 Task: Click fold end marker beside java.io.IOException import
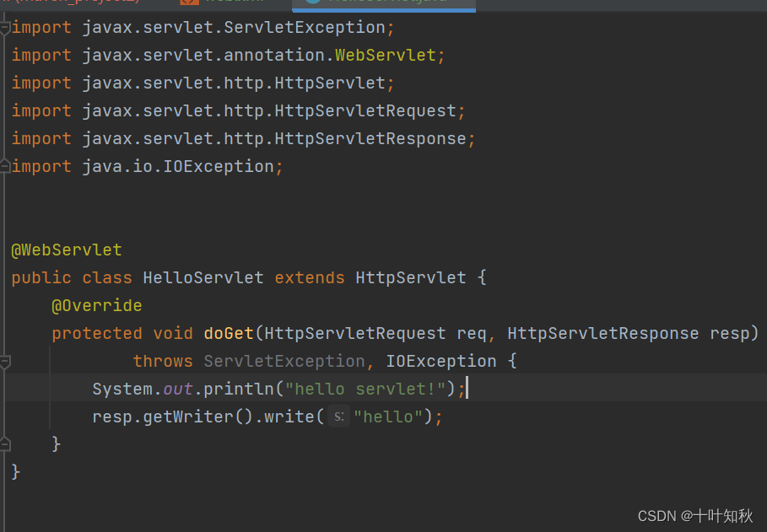5,166
